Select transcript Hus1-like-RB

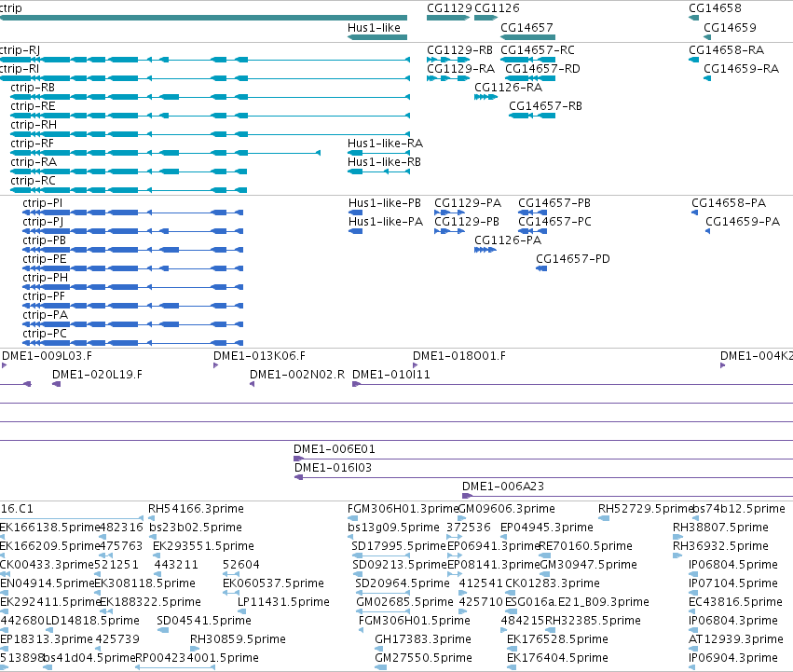[x=379, y=171]
